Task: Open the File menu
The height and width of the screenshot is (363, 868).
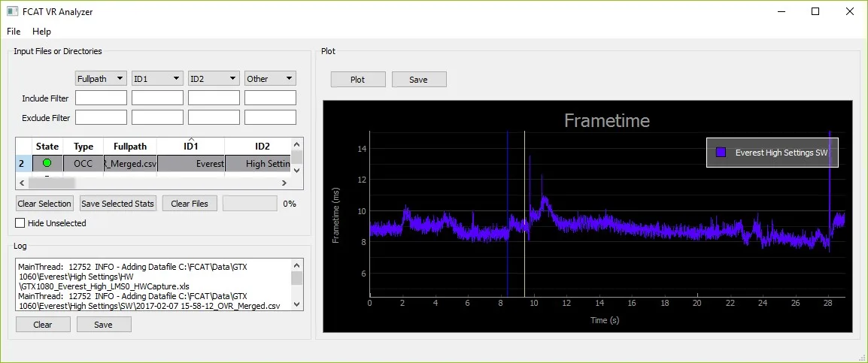Action: [14, 32]
